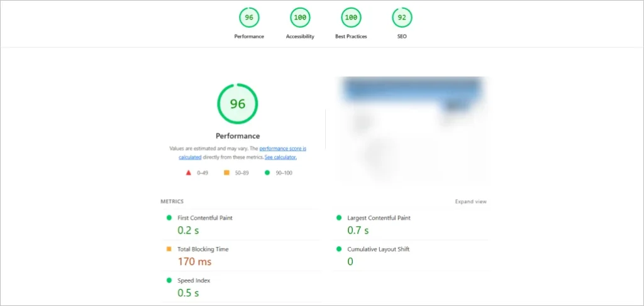Click the '50–89' legend range text
The width and height of the screenshot is (644, 306).
pos(241,173)
